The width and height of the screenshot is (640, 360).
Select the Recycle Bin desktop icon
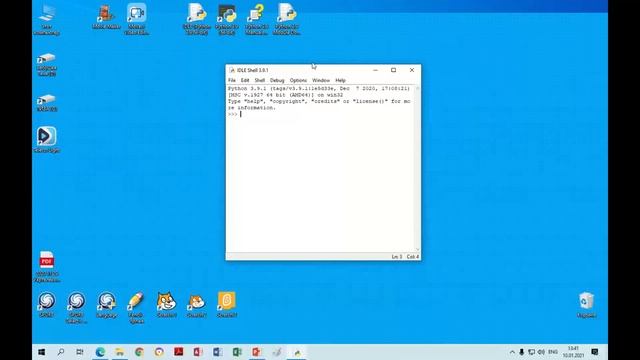coord(586,305)
